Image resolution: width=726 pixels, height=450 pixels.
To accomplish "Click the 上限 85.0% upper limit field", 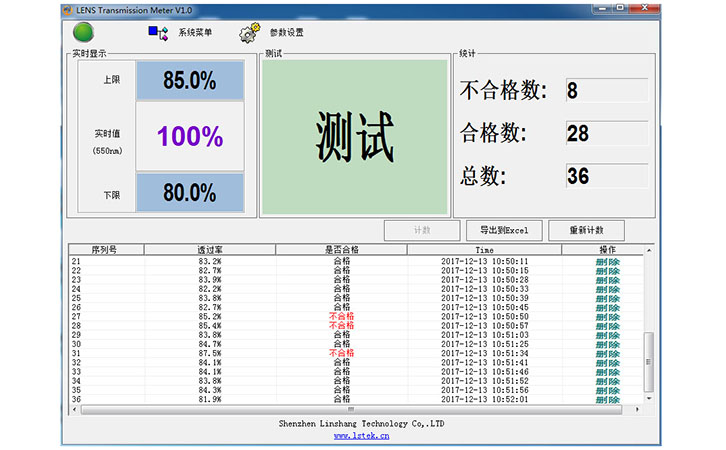I will (189, 81).
